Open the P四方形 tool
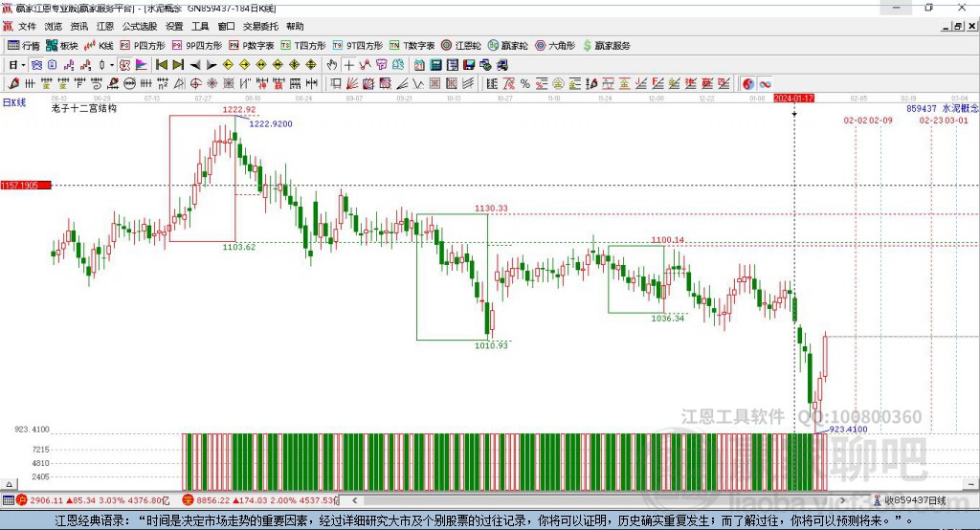The height and width of the screenshot is (530, 980). click(143, 46)
